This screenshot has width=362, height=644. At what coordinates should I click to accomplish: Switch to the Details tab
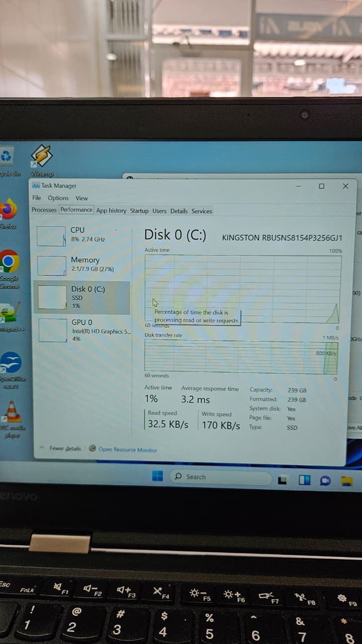tap(178, 211)
